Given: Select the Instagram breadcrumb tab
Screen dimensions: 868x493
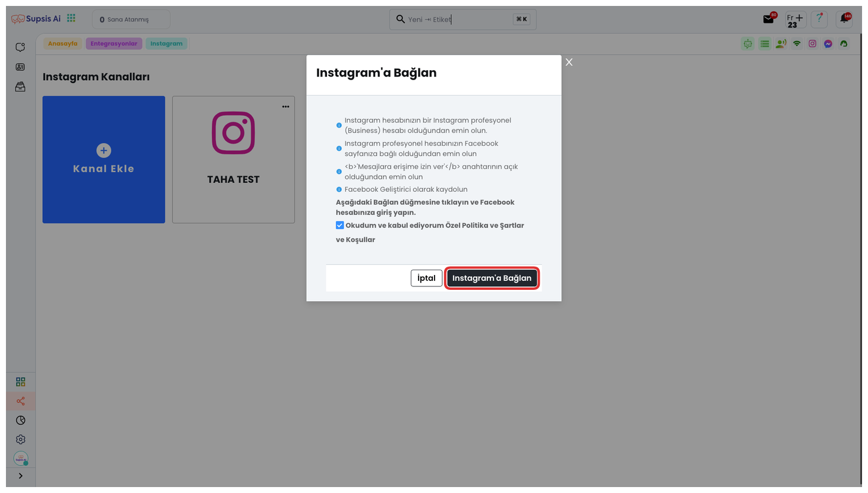Looking at the screenshot, I should 166,43.
